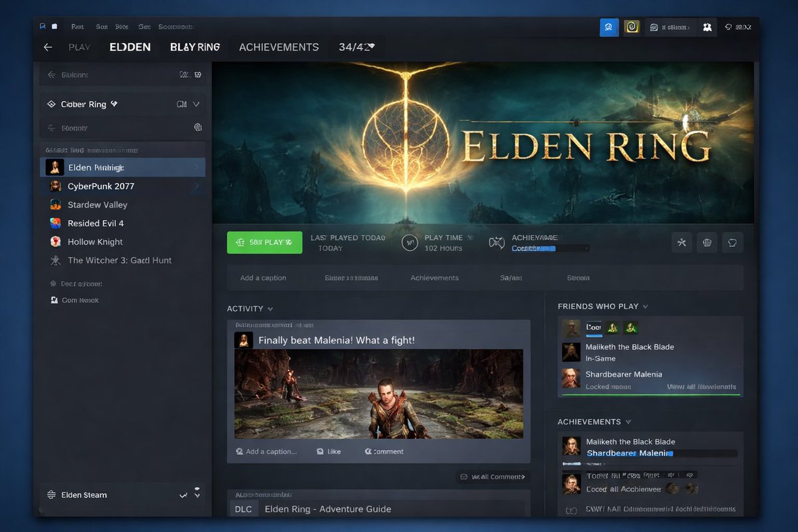Click the View all link in the friends panel
The width and height of the screenshot is (798, 532).
[702, 386]
